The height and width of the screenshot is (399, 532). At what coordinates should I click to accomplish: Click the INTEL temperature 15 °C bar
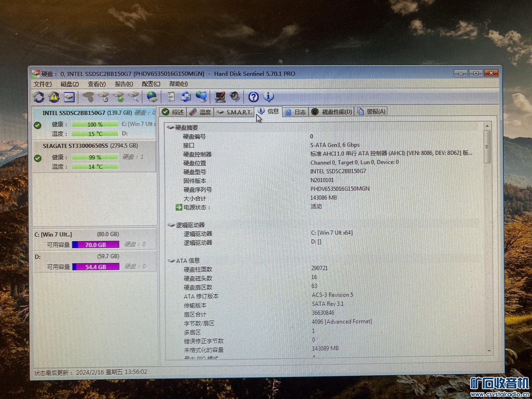95,134
